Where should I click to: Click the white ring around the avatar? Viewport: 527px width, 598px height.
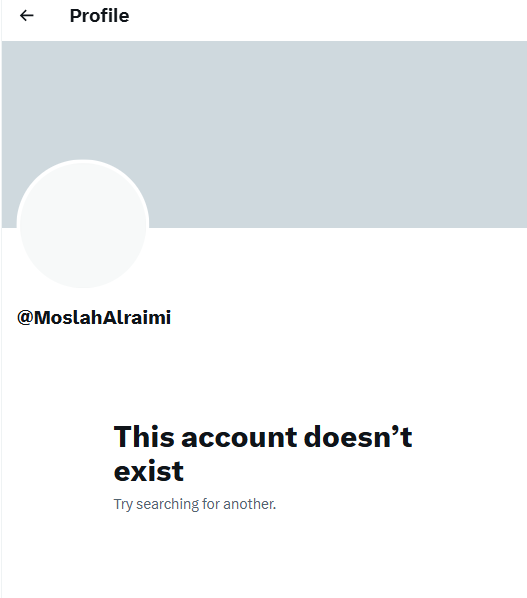point(83,161)
